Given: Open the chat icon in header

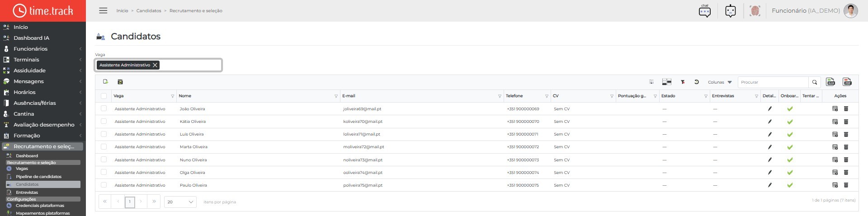Looking at the screenshot, I should [x=705, y=11].
